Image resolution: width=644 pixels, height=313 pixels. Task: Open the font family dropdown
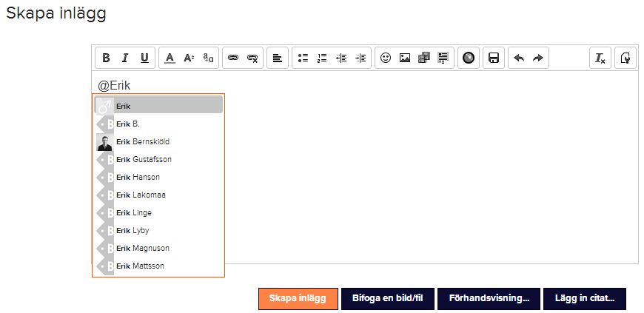(208, 58)
